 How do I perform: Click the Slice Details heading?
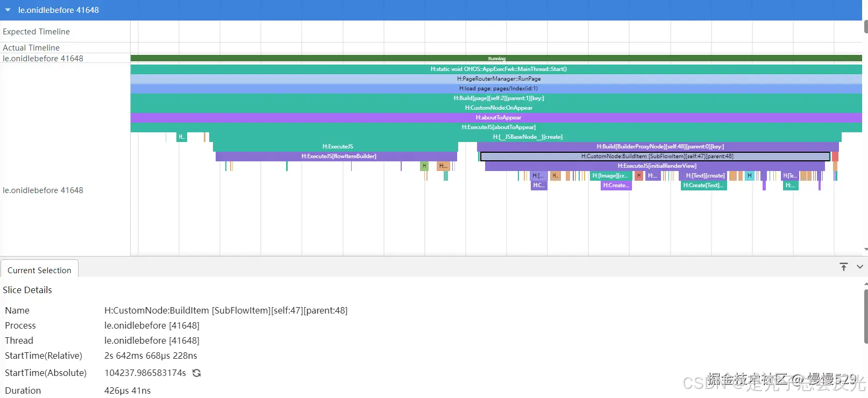coord(27,290)
